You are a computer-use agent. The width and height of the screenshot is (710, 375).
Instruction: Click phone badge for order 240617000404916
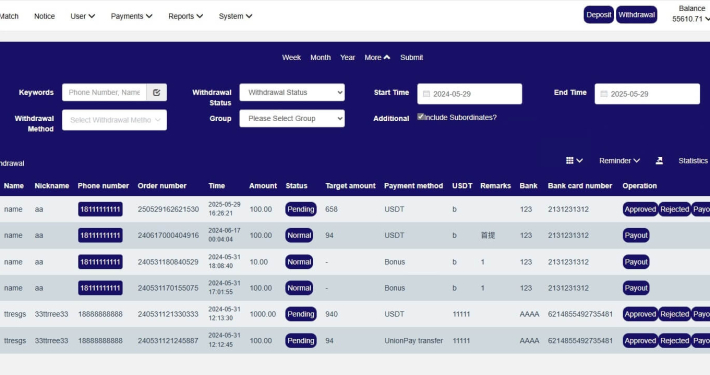tap(100, 236)
